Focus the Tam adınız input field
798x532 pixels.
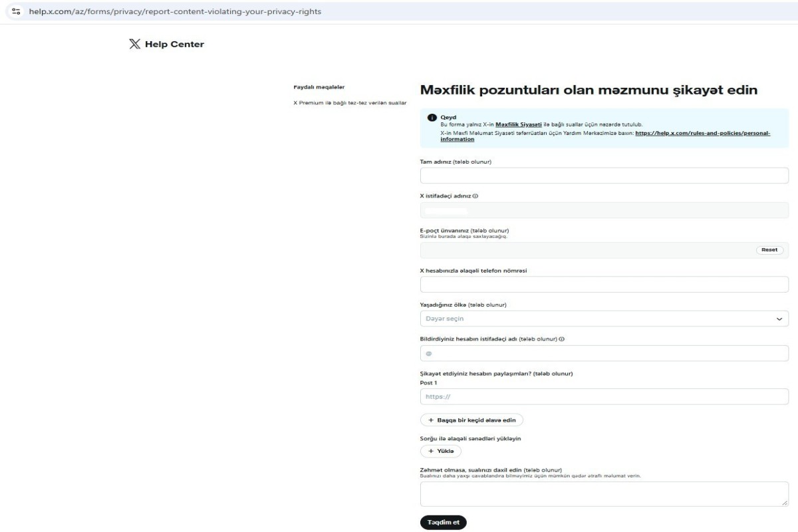point(604,176)
